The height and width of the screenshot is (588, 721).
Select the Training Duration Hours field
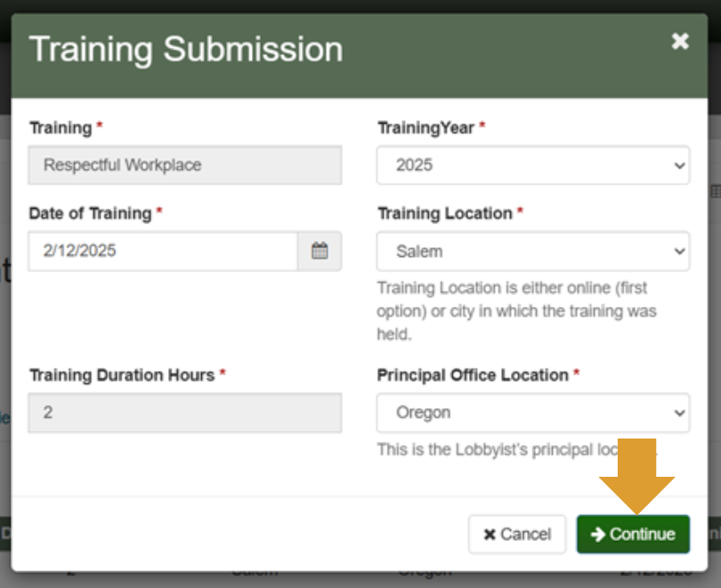coord(184,413)
